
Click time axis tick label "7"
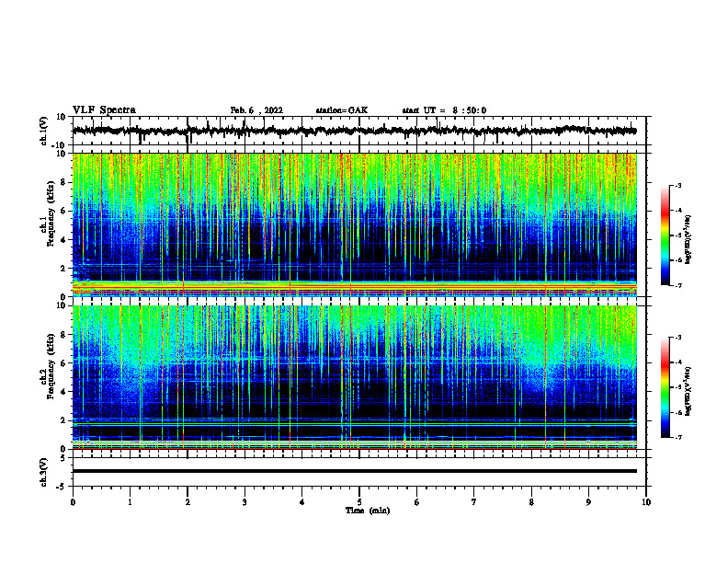pos(474,502)
